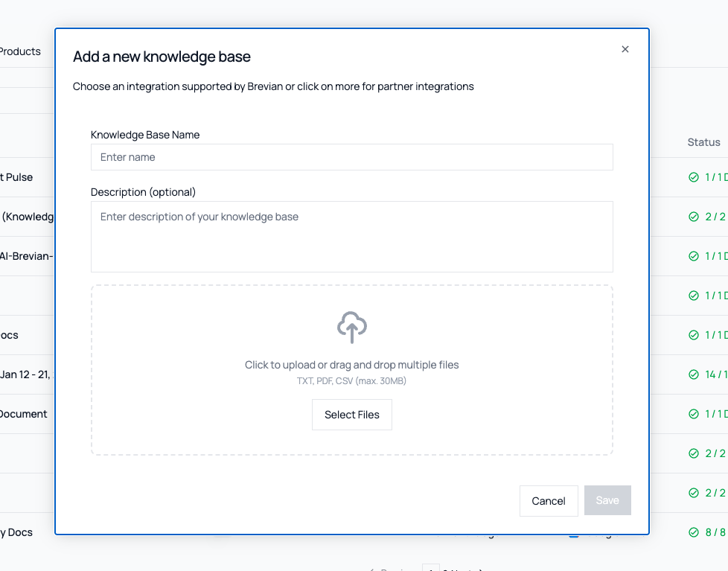The image size is (728, 571).
Task: Select the y Docs row in the table
Action: click(18, 532)
